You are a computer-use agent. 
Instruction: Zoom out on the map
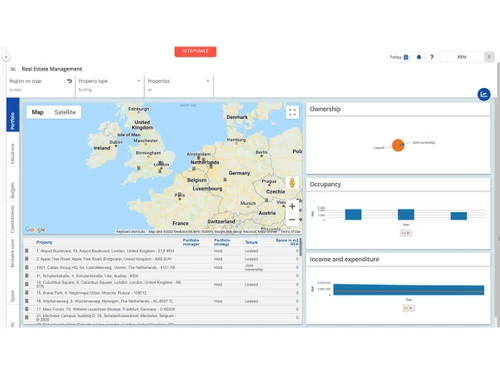(292, 220)
